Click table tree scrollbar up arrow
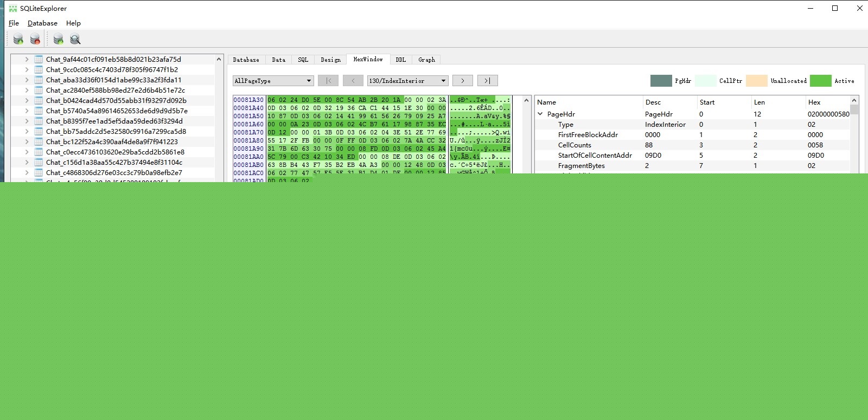This screenshot has height=420, width=868. [219, 59]
